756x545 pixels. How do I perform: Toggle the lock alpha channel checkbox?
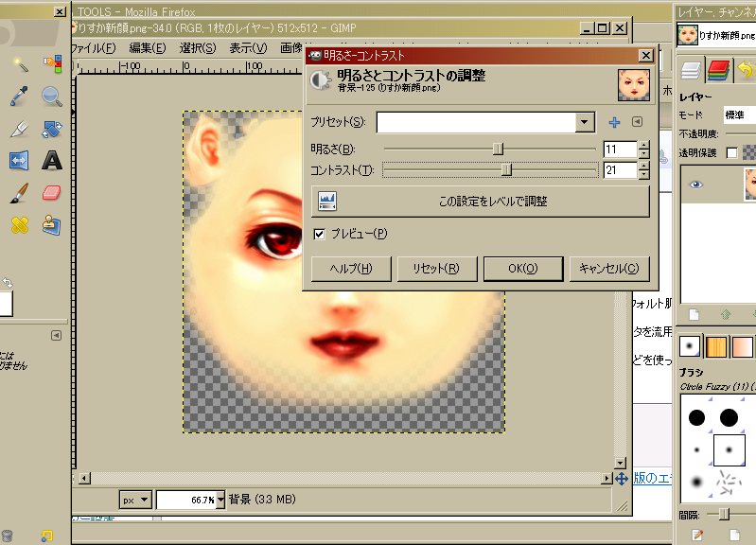[x=732, y=153]
